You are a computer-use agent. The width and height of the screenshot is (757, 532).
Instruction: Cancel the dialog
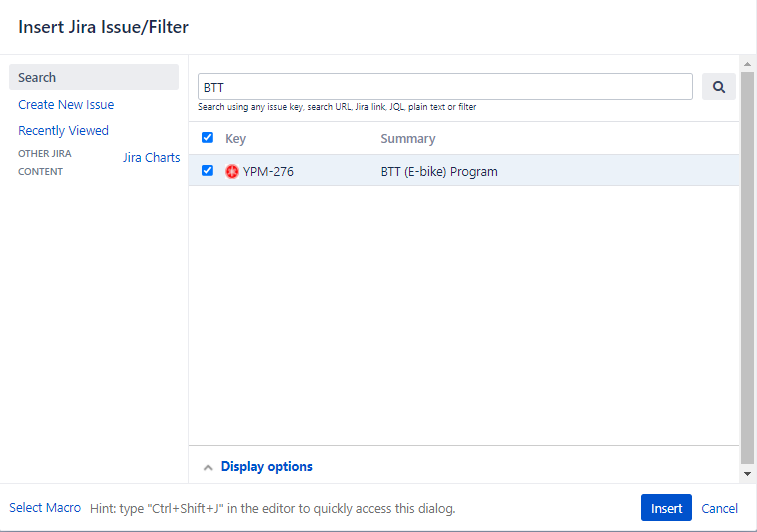pos(719,508)
